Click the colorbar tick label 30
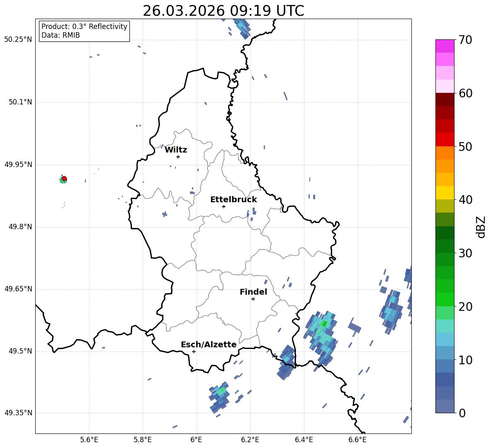 tap(465, 253)
